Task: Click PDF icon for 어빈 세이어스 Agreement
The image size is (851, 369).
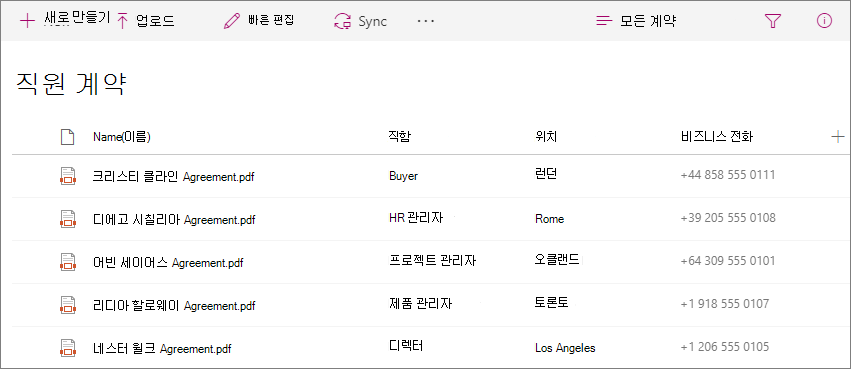Action: [x=67, y=262]
